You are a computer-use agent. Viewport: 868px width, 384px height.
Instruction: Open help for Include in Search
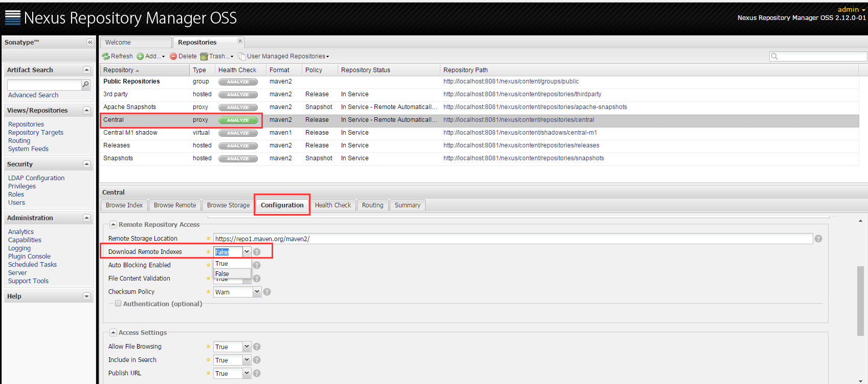point(257,360)
